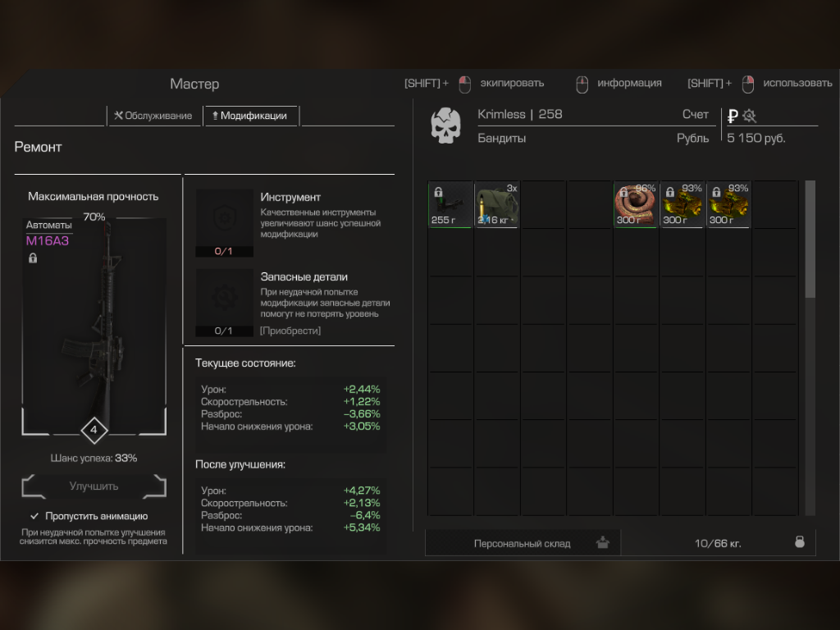Screen dimensions: 840x630
Task: Select the 96% sausage item
Action: click(636, 204)
